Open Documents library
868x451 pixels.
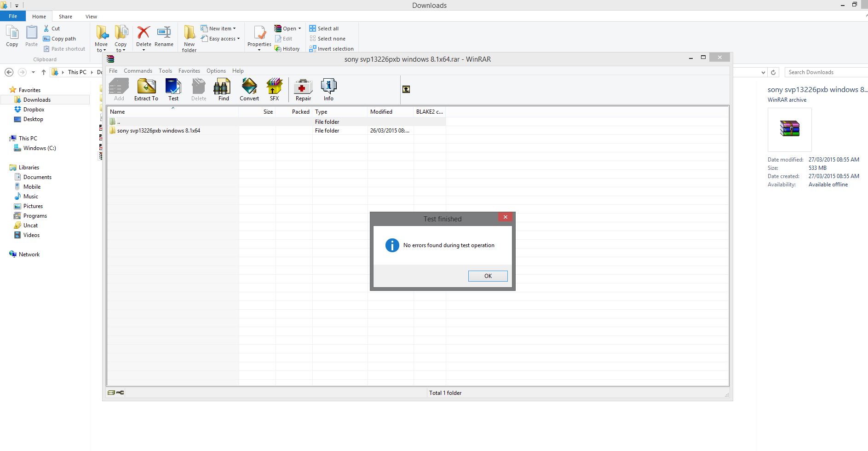tap(37, 177)
